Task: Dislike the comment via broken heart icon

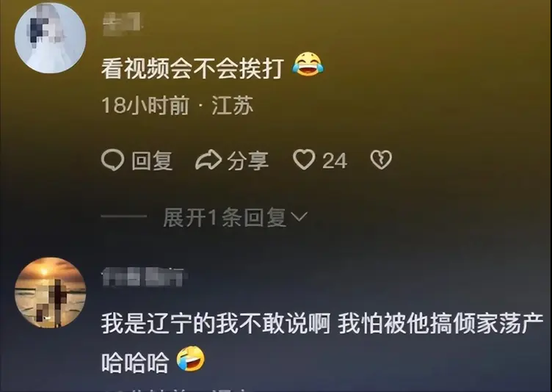Action: [381, 160]
